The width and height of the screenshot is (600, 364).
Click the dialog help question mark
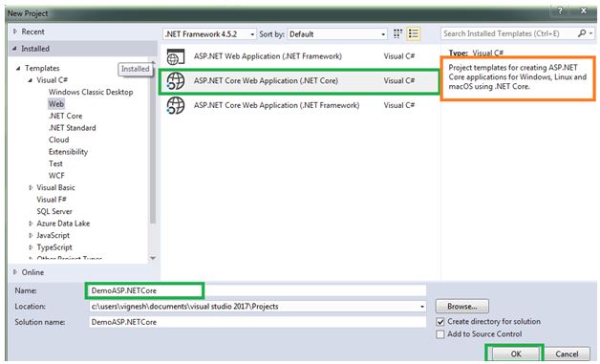click(561, 11)
